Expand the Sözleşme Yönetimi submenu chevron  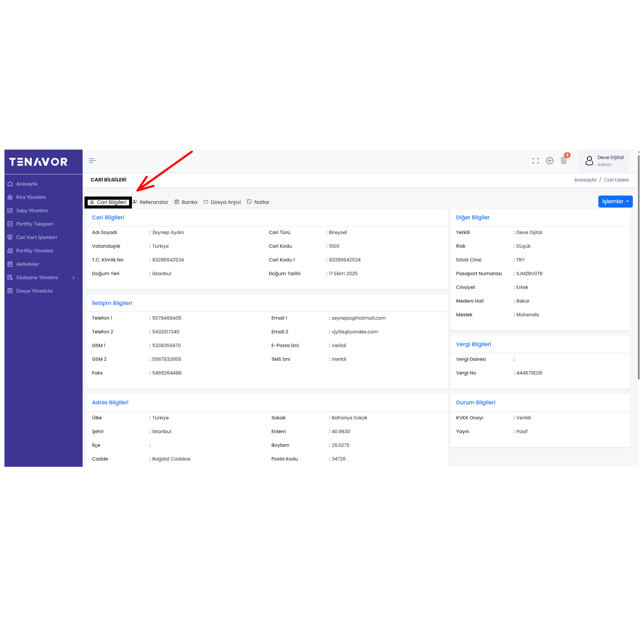tap(74, 278)
